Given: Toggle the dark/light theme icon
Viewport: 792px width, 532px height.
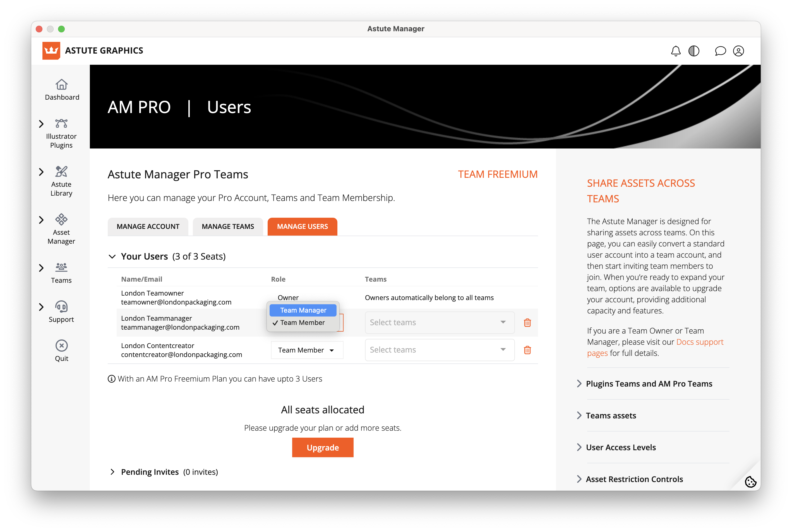Looking at the screenshot, I should click(x=694, y=51).
